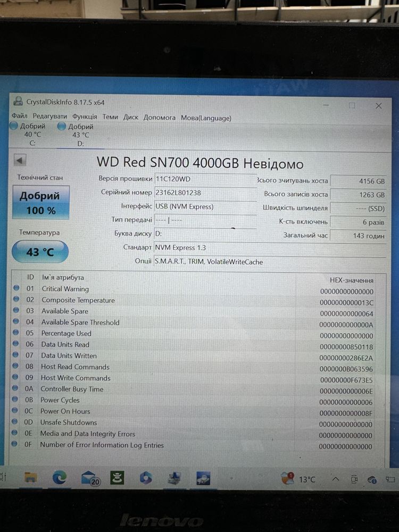Click the firmware version field 11C120WD
Screen dimensions: 399x532
point(205,179)
